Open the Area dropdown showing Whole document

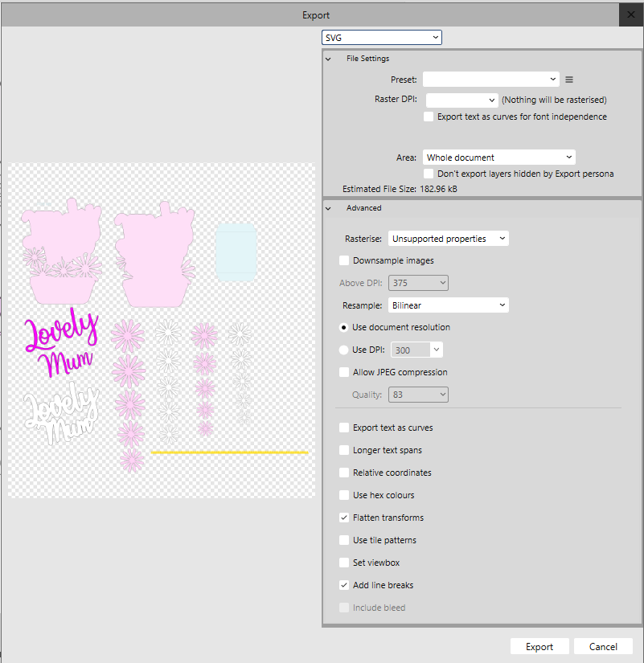point(498,158)
